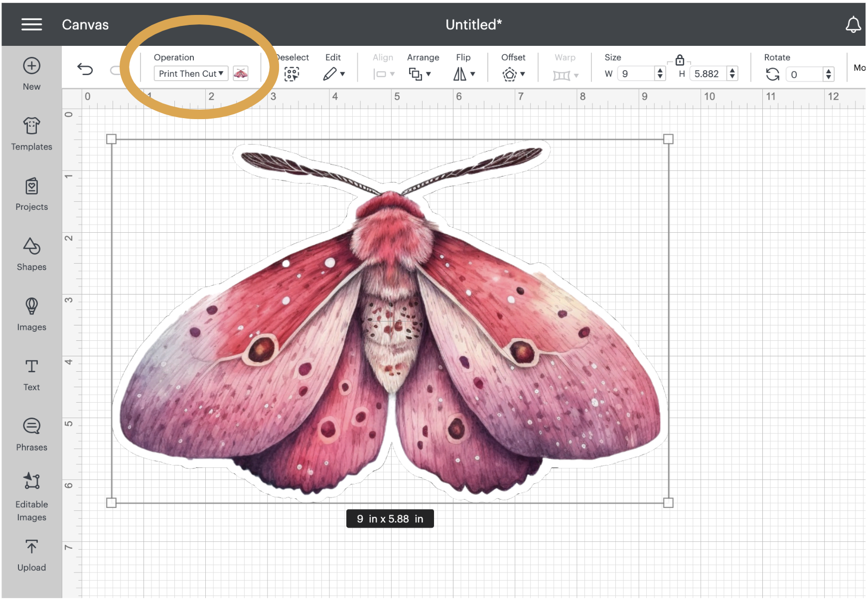This screenshot has width=868, height=601.
Task: Open the Templates panel
Action: [31, 134]
